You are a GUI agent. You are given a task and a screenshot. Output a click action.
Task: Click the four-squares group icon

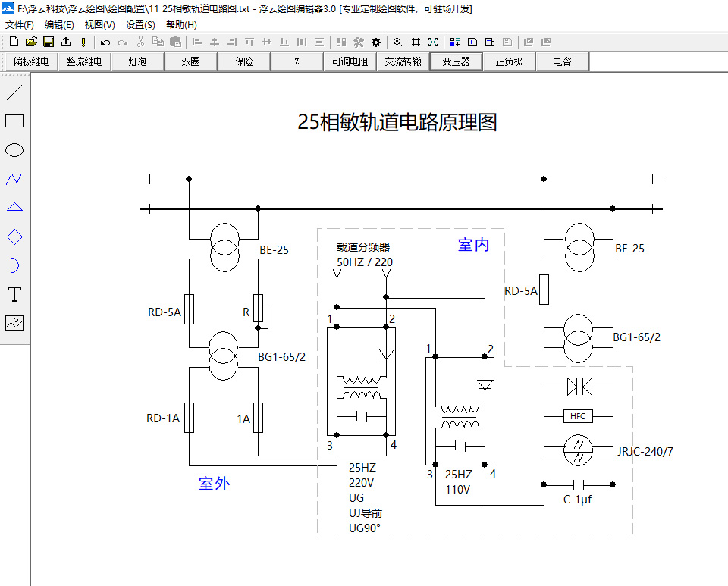tap(341, 42)
